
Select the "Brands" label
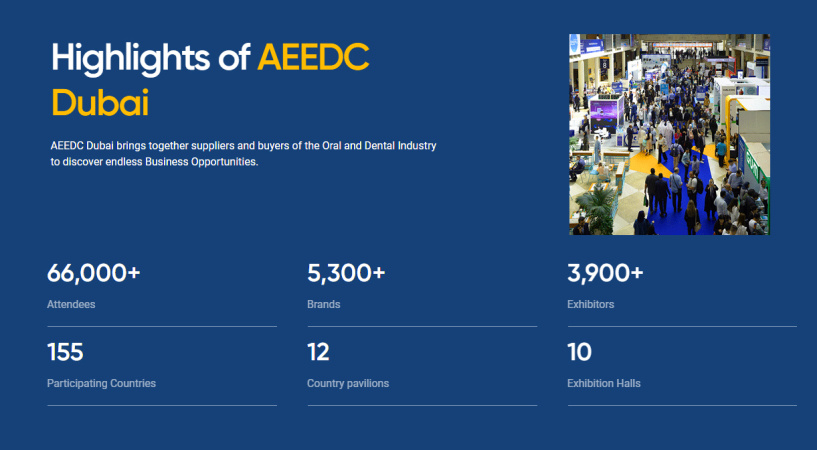[324, 304]
